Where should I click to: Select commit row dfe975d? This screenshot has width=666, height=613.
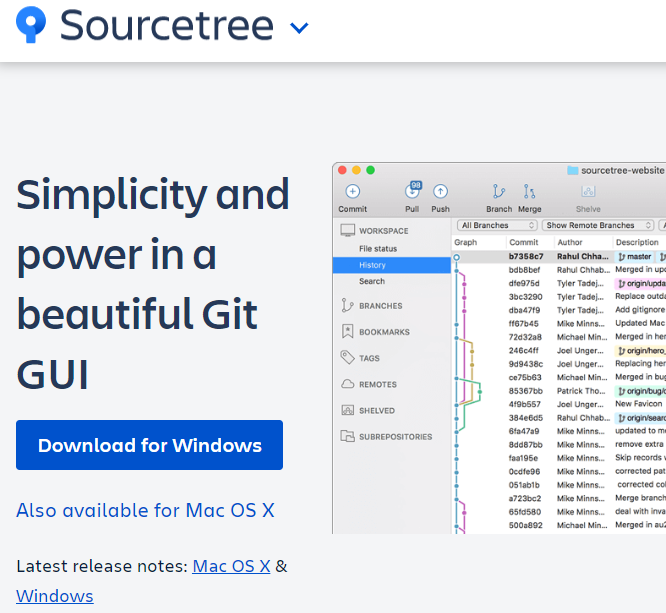559,283
